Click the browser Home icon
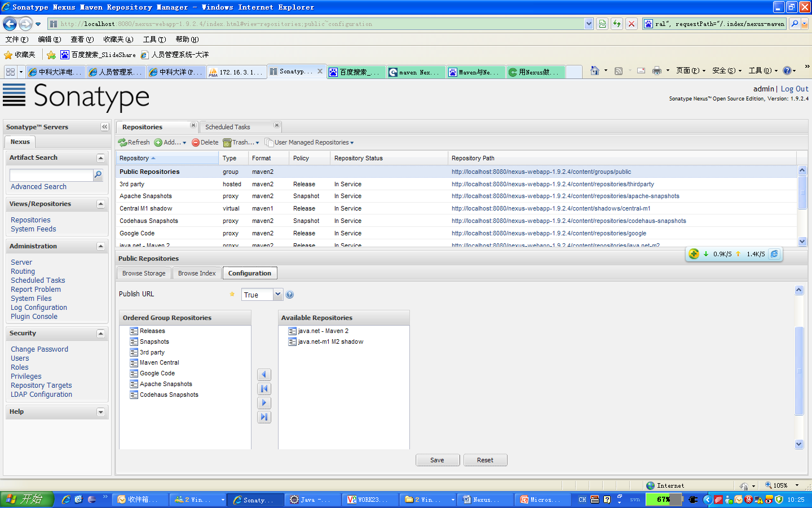The width and height of the screenshot is (812, 508). (594, 71)
